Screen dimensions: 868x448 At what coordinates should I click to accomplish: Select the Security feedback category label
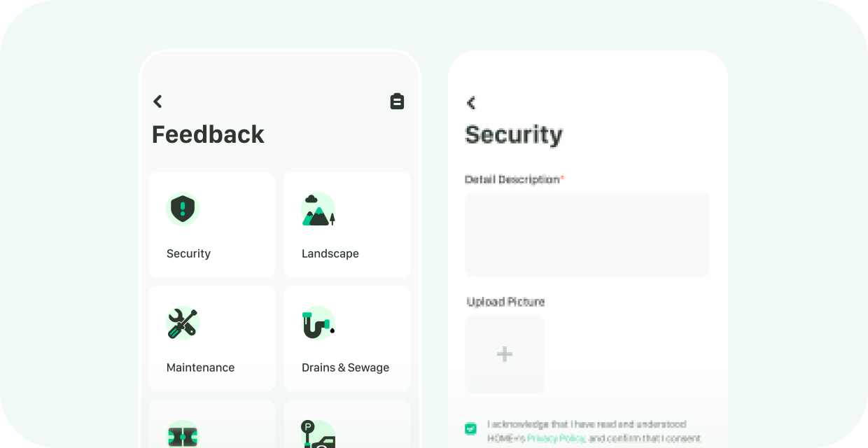(x=188, y=253)
